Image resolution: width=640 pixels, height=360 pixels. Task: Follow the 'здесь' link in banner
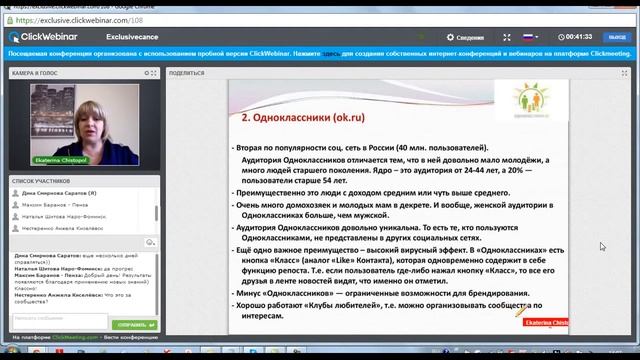[331, 53]
